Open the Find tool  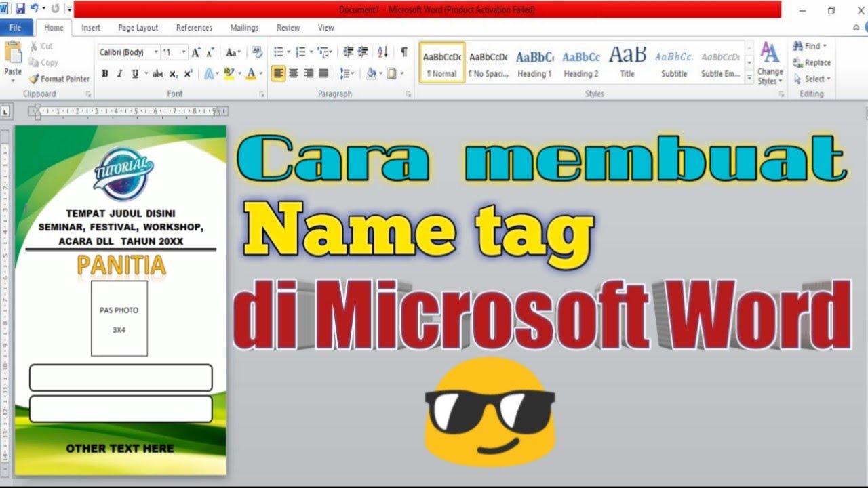coord(810,46)
